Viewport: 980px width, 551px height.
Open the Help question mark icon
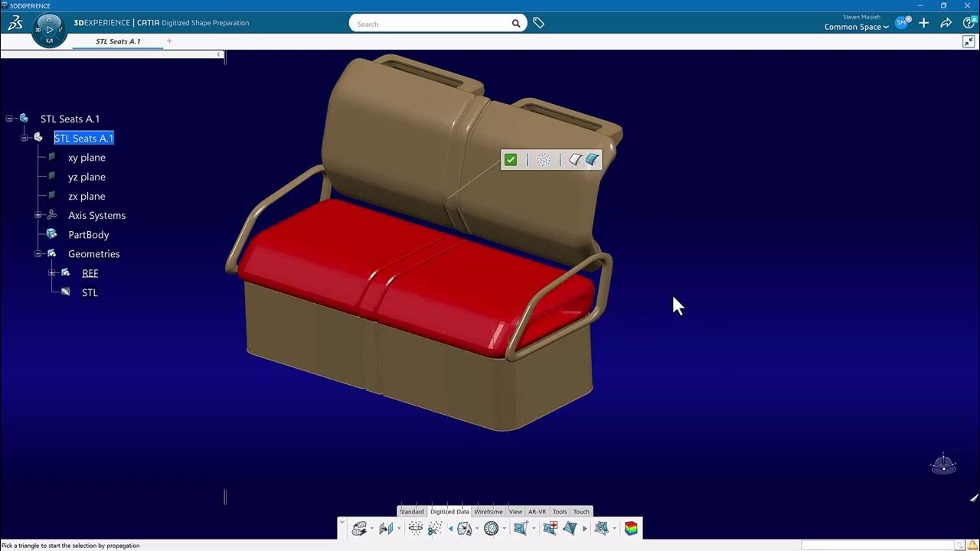pos(968,23)
